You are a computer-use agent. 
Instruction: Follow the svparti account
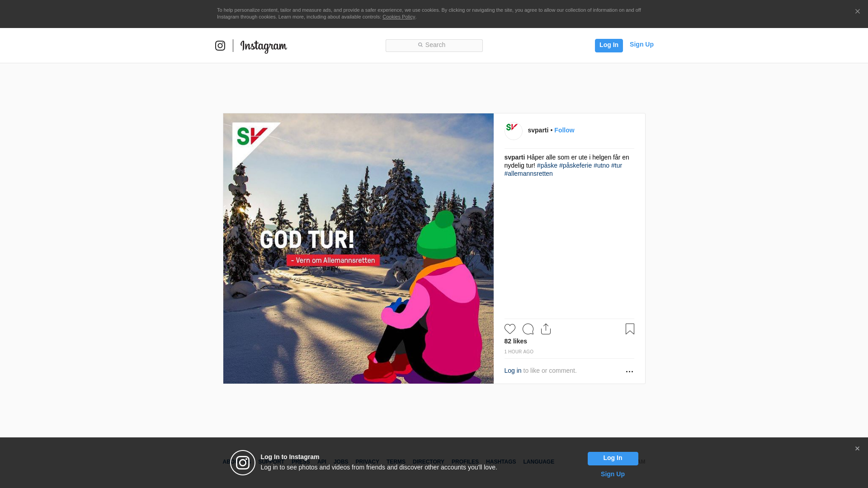pyautogui.click(x=564, y=130)
